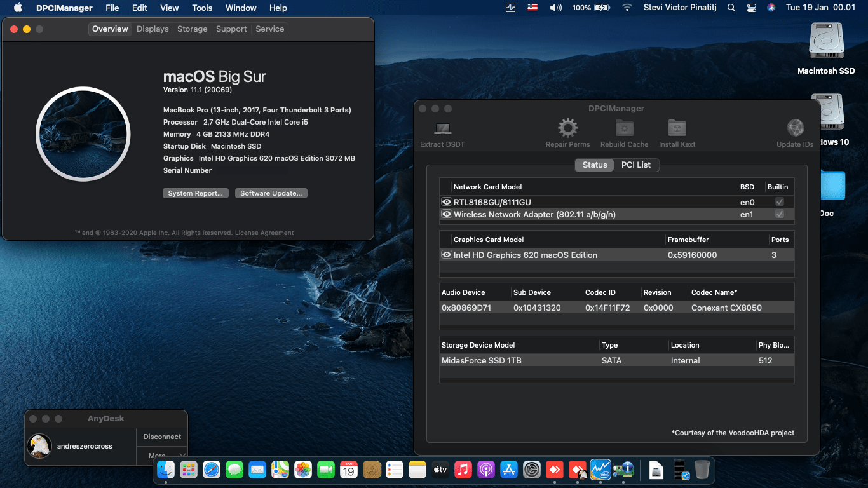Image resolution: width=868 pixels, height=488 pixels.
Task: Open Finder from the Dock
Action: (166, 470)
